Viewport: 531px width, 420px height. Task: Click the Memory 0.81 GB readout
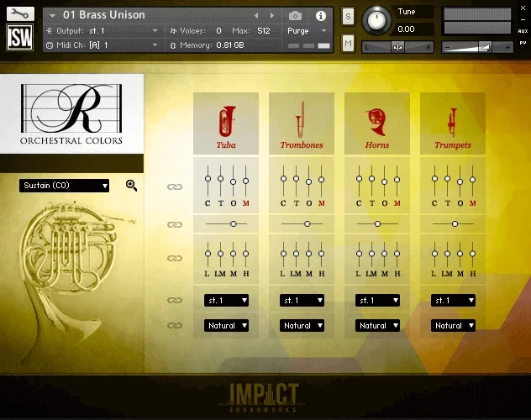[230, 45]
